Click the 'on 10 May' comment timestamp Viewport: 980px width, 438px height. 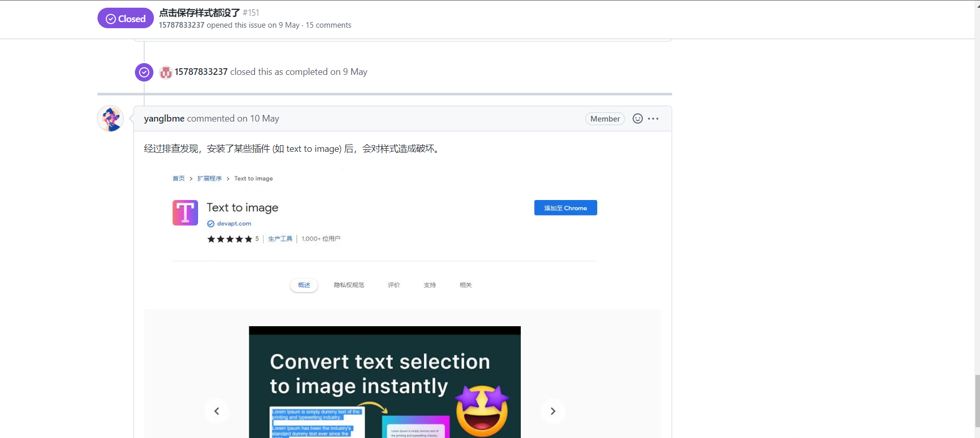[258, 118]
